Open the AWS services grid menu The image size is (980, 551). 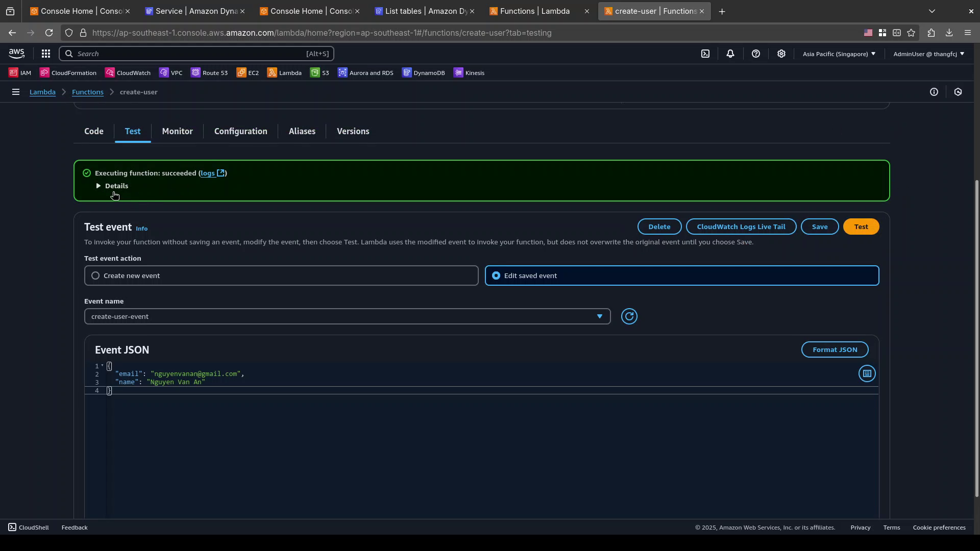click(x=45, y=54)
